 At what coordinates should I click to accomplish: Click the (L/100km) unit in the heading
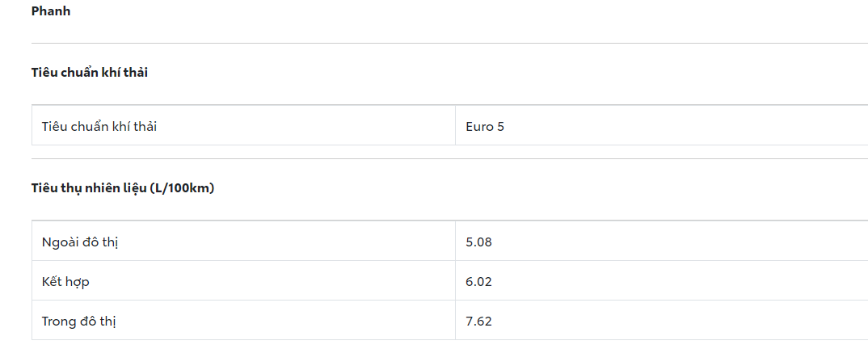click(182, 188)
